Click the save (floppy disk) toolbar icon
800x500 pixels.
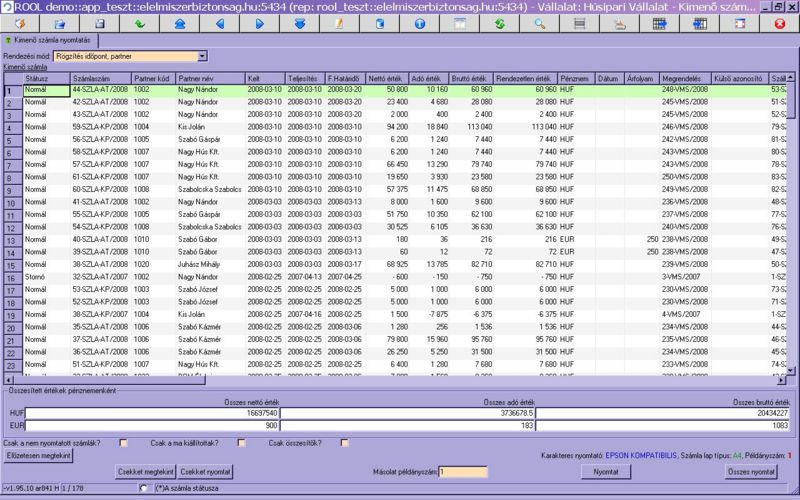99,23
